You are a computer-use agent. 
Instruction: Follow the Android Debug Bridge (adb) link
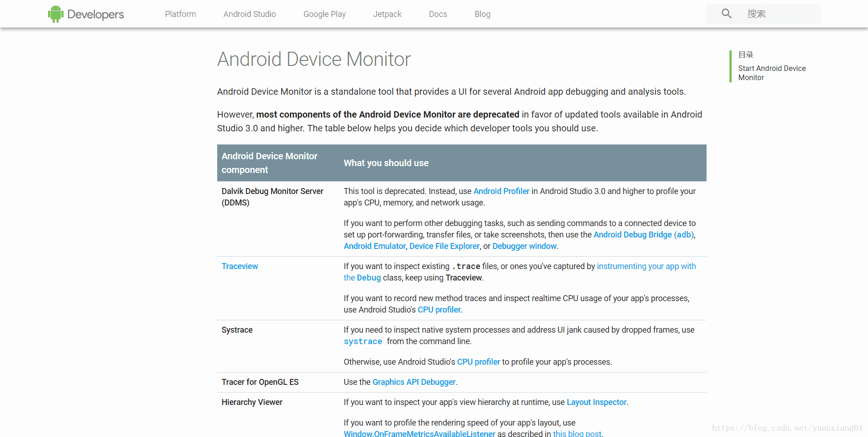[x=643, y=235]
